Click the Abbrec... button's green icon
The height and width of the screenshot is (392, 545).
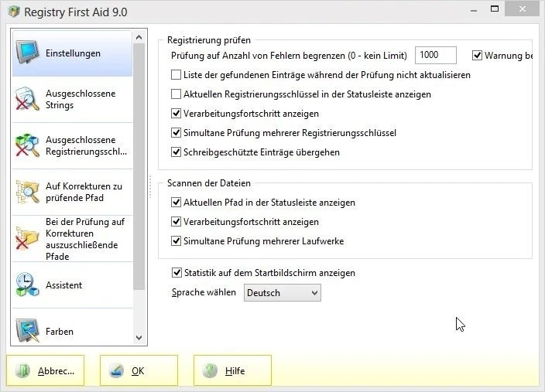click(x=23, y=370)
